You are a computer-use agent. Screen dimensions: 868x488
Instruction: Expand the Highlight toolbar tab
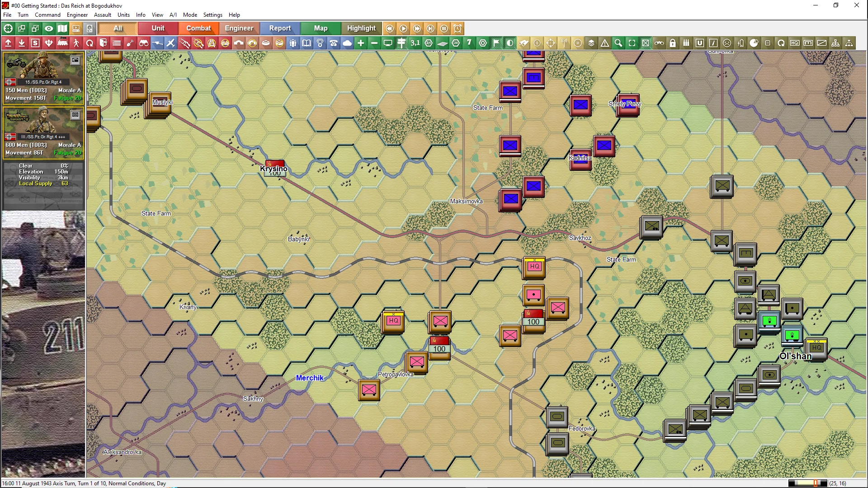[361, 28]
